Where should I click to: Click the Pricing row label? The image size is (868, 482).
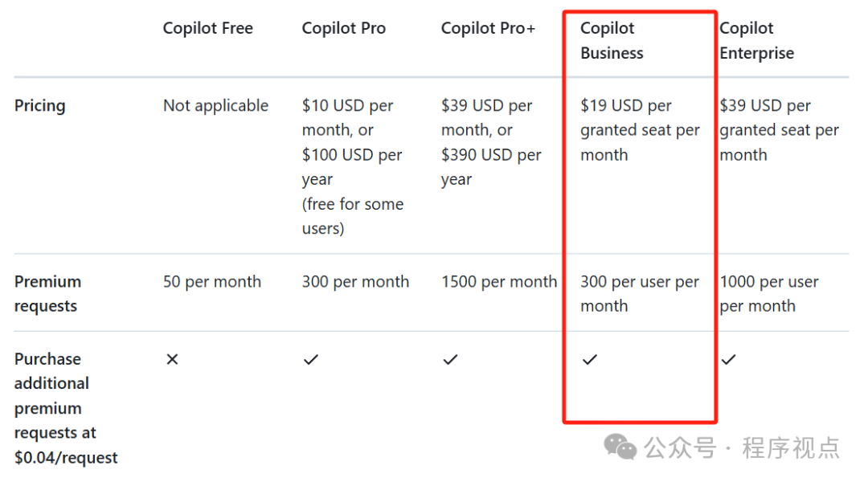[40, 106]
